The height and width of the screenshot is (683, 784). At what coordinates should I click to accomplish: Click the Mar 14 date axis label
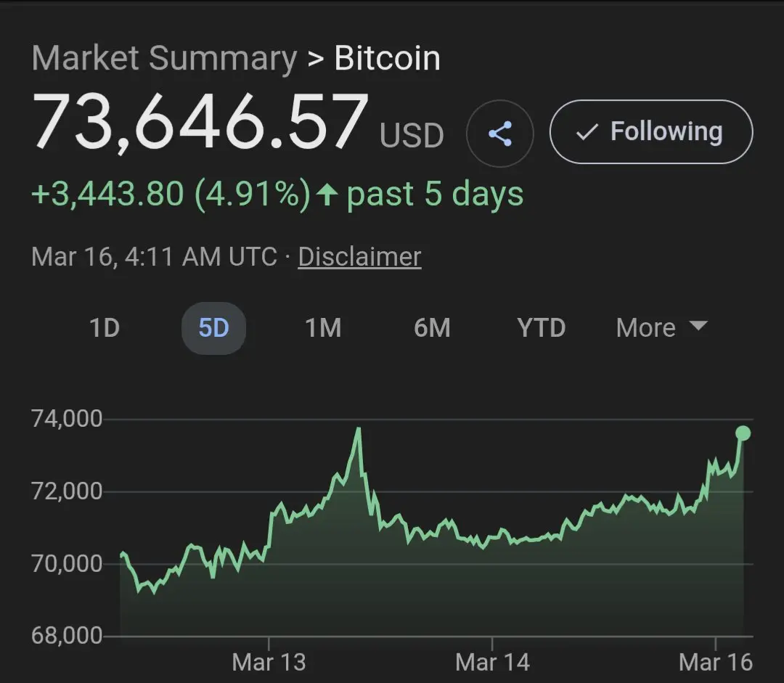pyautogui.click(x=492, y=662)
